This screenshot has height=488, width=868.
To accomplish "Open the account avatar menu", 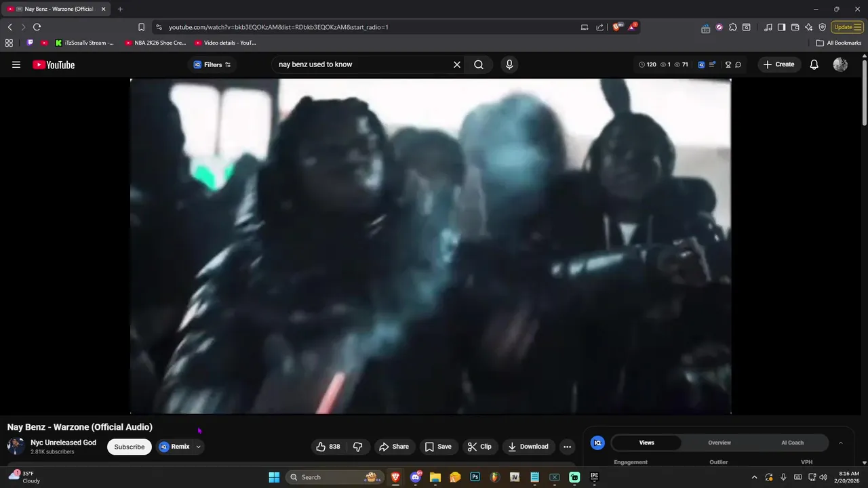I will click(x=840, y=64).
